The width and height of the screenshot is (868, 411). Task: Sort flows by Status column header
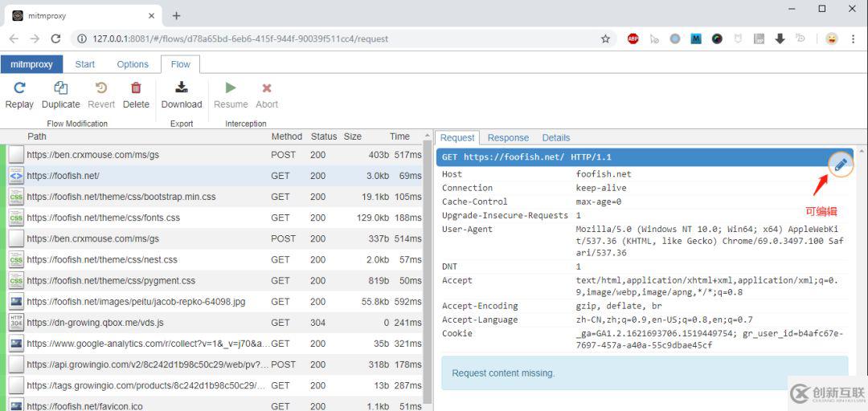[324, 136]
